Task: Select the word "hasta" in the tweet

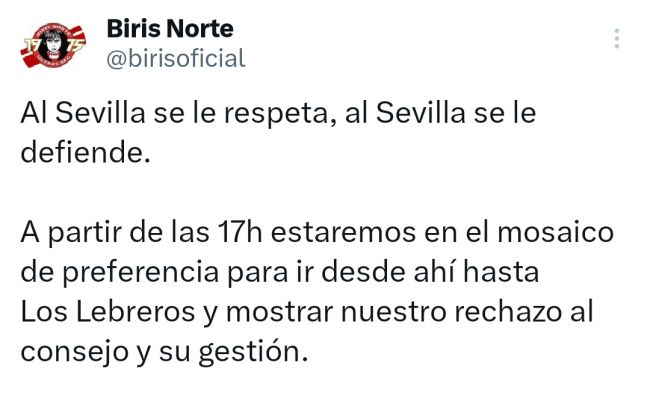Action: click(x=501, y=272)
